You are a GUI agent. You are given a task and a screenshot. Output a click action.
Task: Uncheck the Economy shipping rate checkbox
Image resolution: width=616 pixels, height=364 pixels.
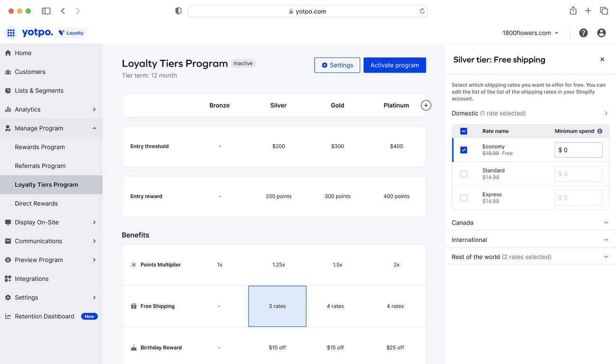click(x=463, y=150)
